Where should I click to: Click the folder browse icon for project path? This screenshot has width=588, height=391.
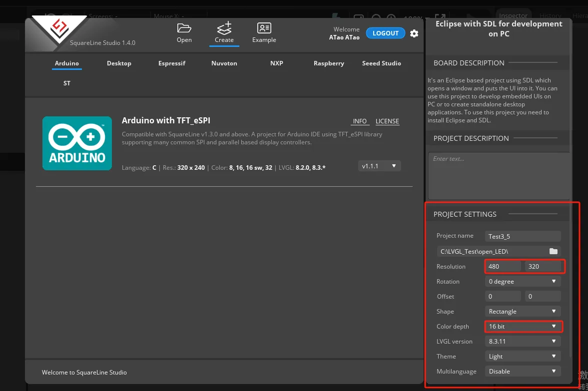554,251
